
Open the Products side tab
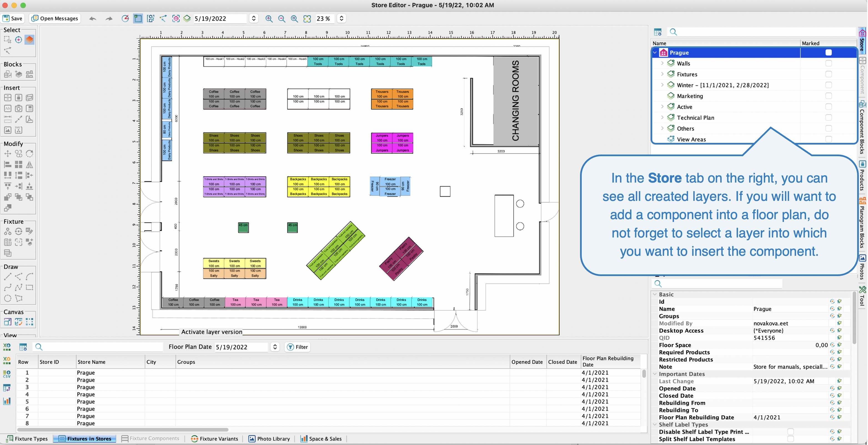point(862,176)
